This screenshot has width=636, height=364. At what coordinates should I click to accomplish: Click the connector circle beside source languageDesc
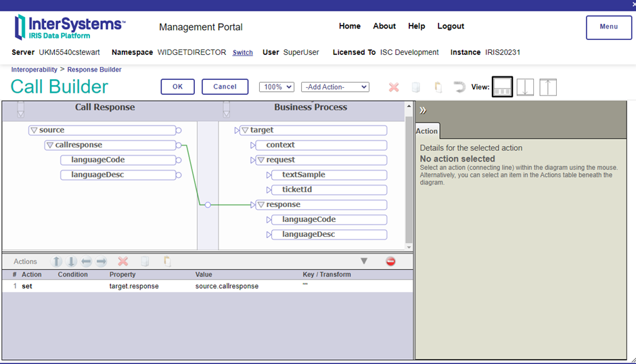coord(179,175)
